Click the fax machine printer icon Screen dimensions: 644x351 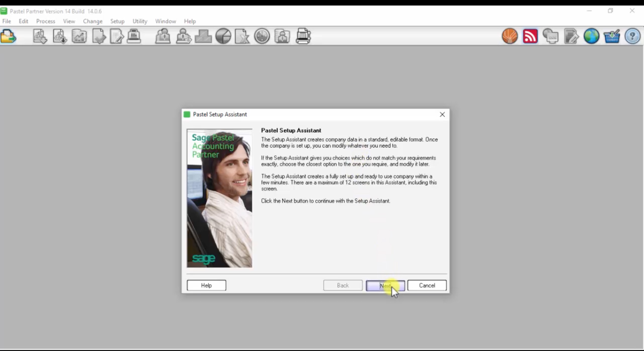[303, 36]
